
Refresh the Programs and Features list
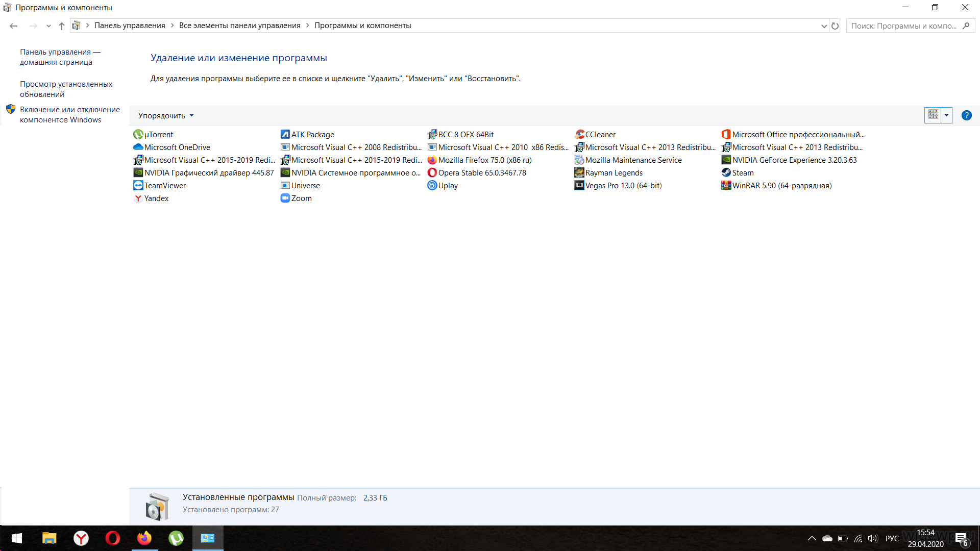pyautogui.click(x=835, y=26)
